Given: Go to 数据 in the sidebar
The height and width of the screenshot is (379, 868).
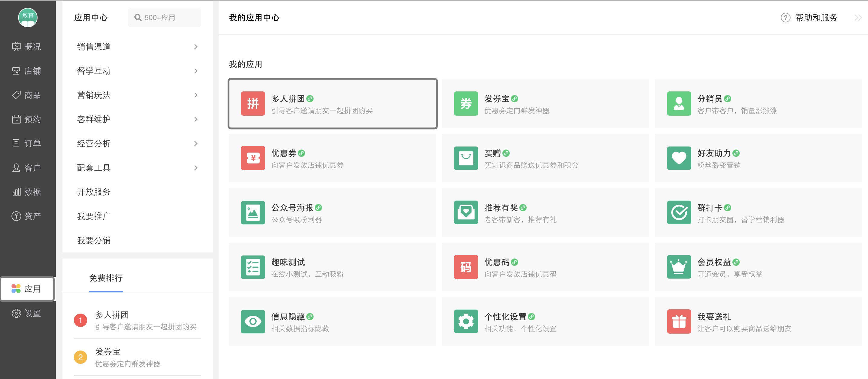Looking at the screenshot, I should click(27, 192).
